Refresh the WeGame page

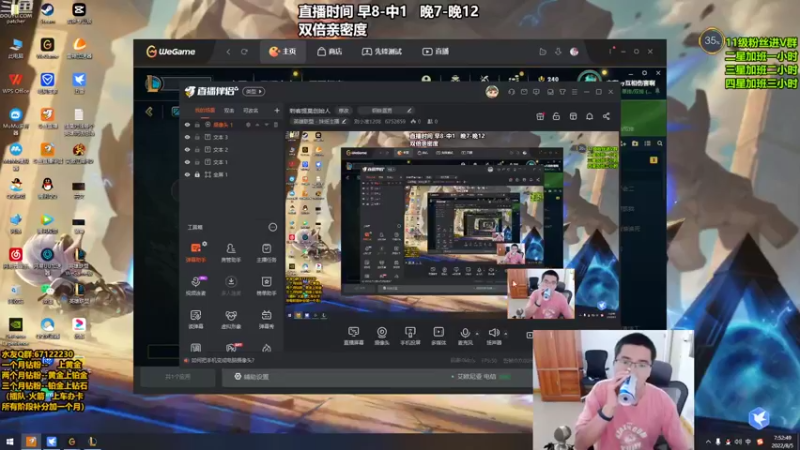[x=244, y=52]
